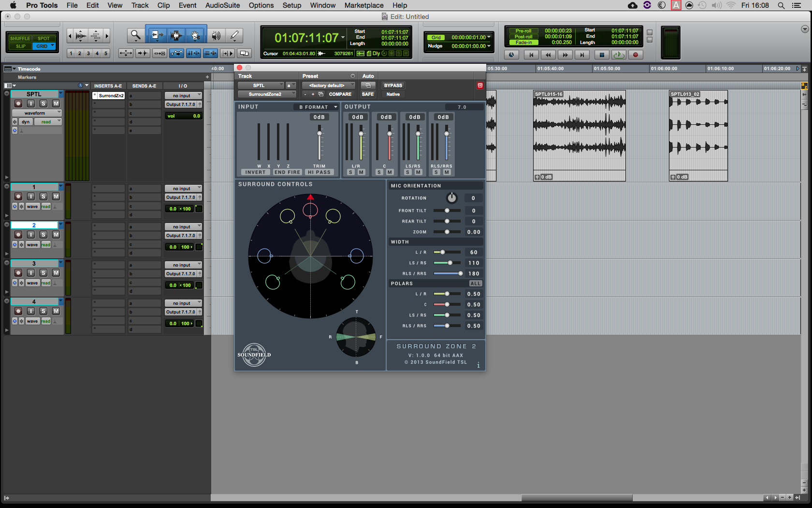
Task: Mute the SPTL track
Action: (x=56, y=103)
